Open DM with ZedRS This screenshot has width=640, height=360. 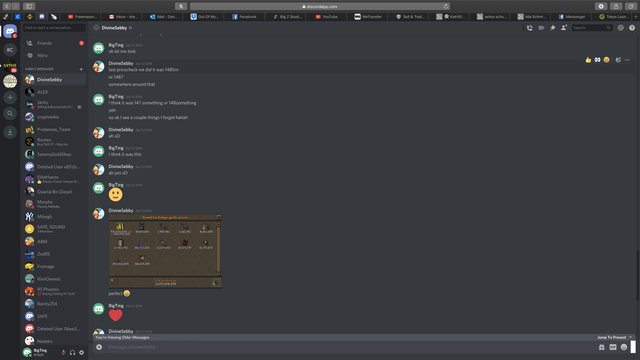(54, 254)
